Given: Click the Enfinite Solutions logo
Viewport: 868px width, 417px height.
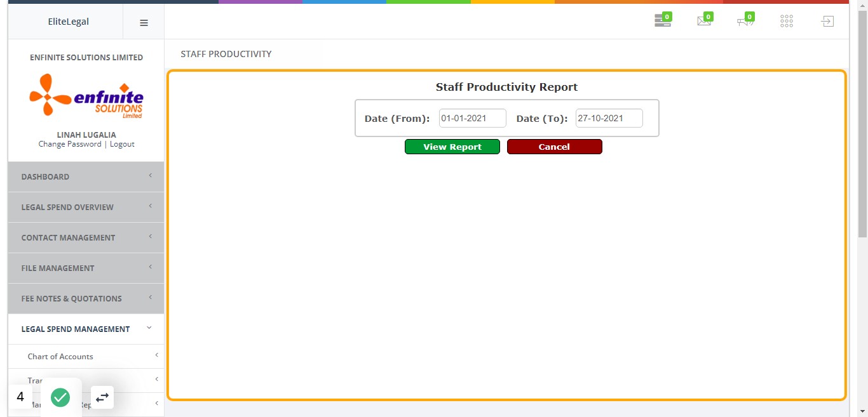Looking at the screenshot, I should (86, 96).
